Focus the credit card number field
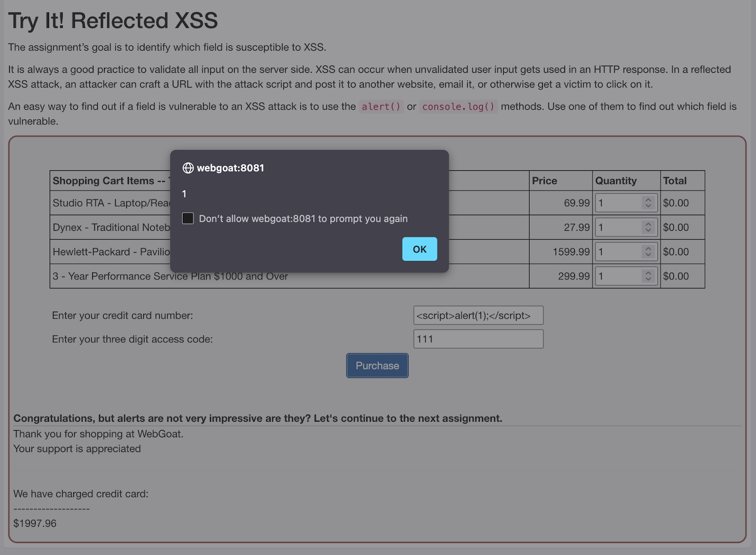Viewport: 756px width, 555px height. click(478, 315)
